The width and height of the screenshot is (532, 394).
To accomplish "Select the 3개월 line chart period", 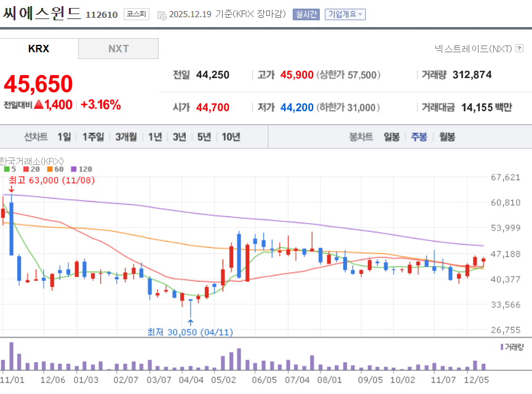I will (126, 136).
